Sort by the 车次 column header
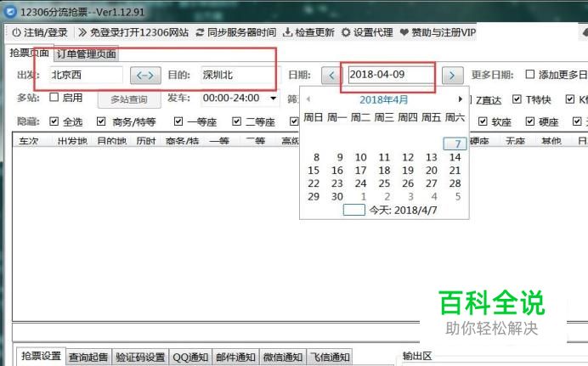Screen dimensions: 588x366 point(29,141)
